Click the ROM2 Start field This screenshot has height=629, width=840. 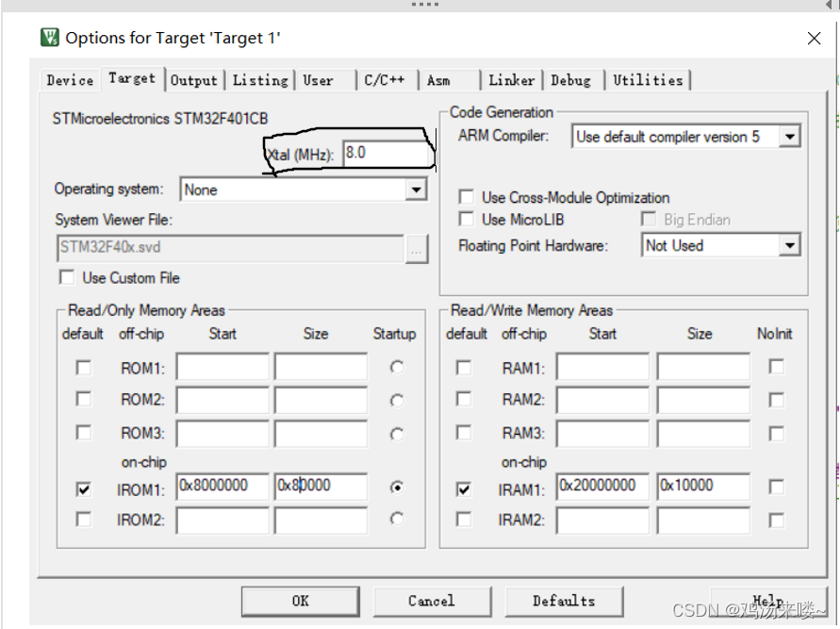pyautogui.click(x=222, y=400)
